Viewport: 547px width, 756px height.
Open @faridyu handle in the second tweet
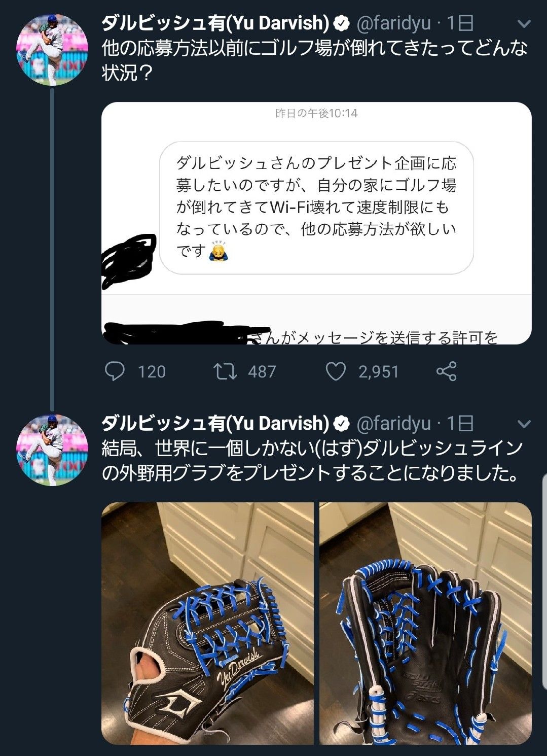[x=394, y=424]
